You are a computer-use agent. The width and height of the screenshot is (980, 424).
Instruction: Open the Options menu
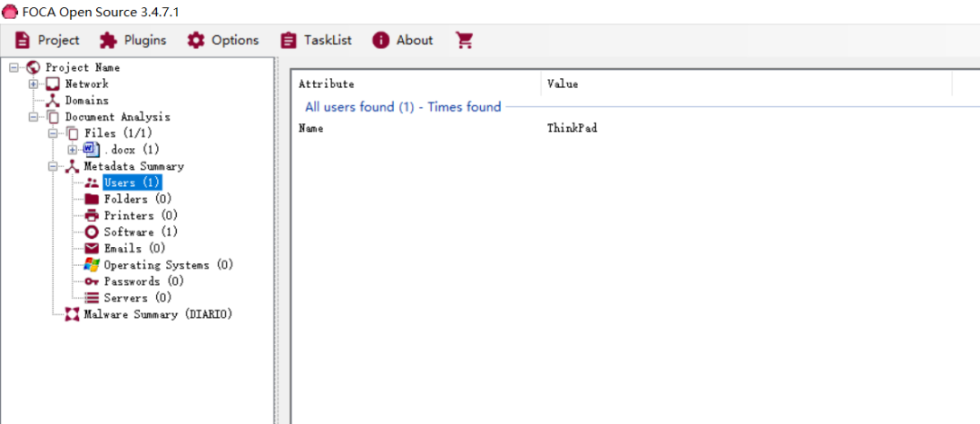pyautogui.click(x=223, y=40)
